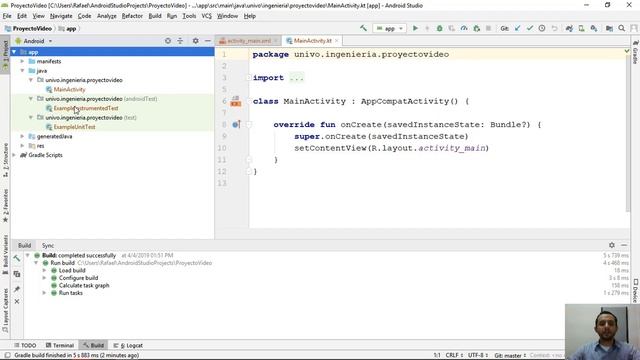Collapse the androidTest package node
The width and height of the screenshot is (640, 360).
(x=31, y=99)
